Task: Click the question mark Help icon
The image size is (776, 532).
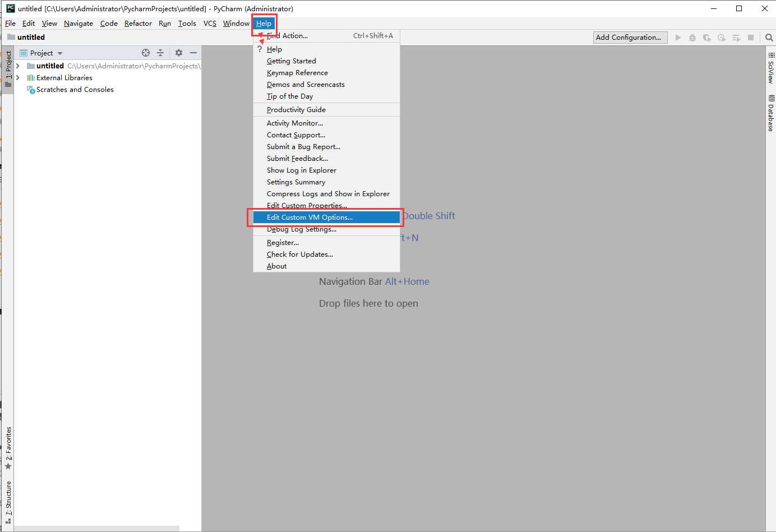Action: (260, 49)
